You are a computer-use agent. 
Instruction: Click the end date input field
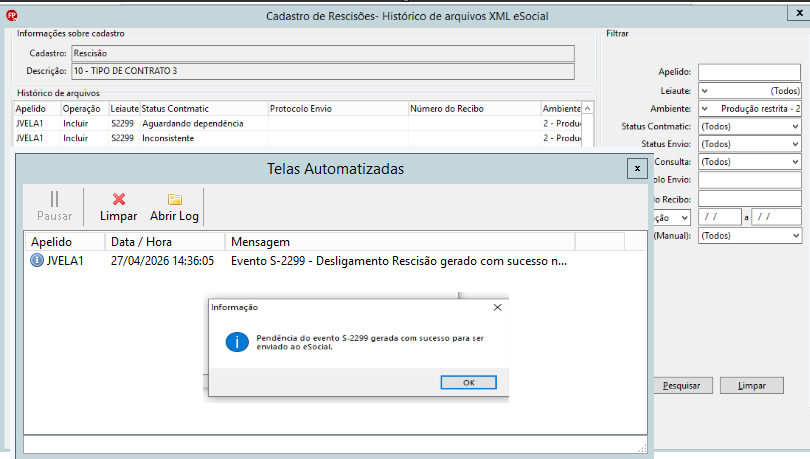tap(776, 217)
